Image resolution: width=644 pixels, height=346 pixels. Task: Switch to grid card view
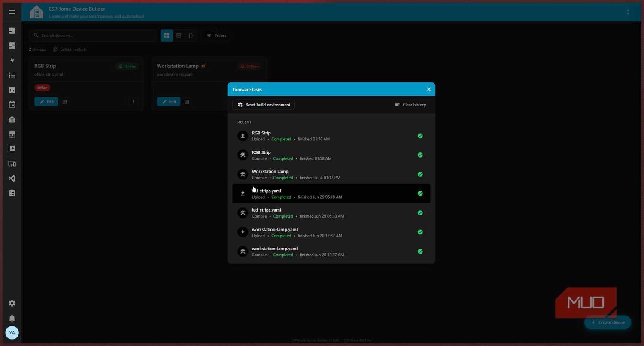point(167,36)
